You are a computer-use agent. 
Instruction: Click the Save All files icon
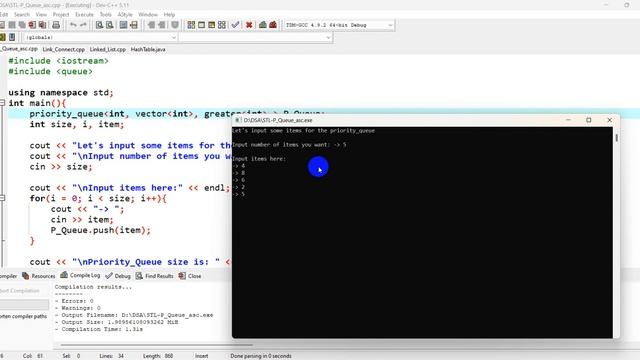tap(22, 25)
